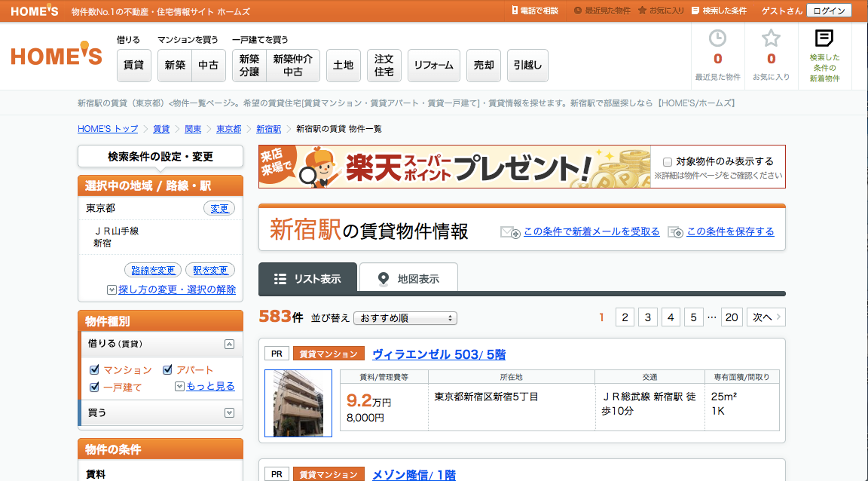The width and height of the screenshot is (868, 481).
Task: Click the 関東 breadcrumb link
Action: (193, 129)
